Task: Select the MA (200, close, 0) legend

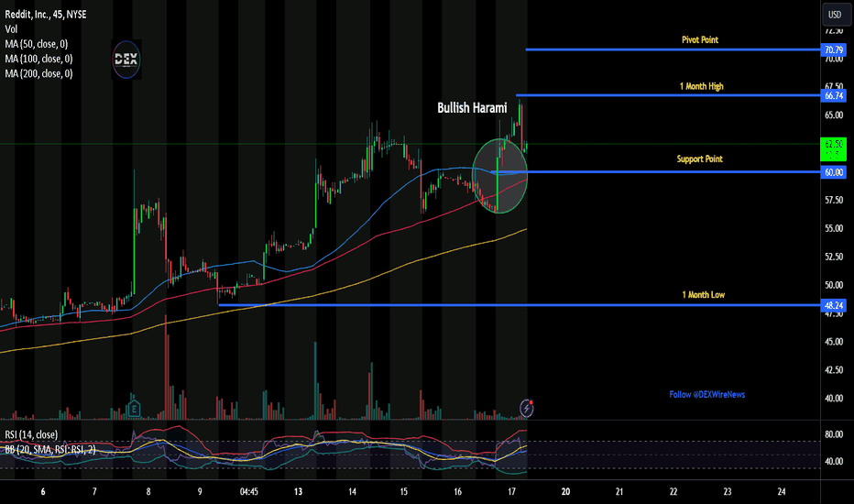Action: pyautogui.click(x=38, y=73)
